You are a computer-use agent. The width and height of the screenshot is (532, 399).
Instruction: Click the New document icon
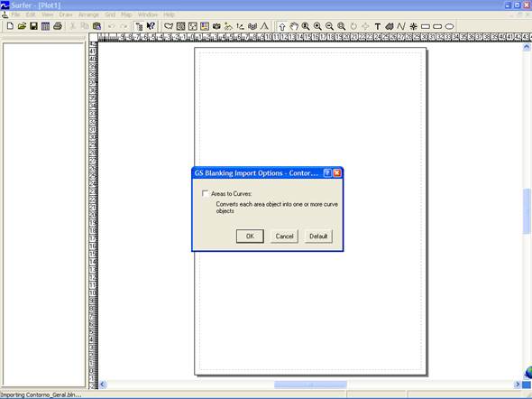click(10, 26)
